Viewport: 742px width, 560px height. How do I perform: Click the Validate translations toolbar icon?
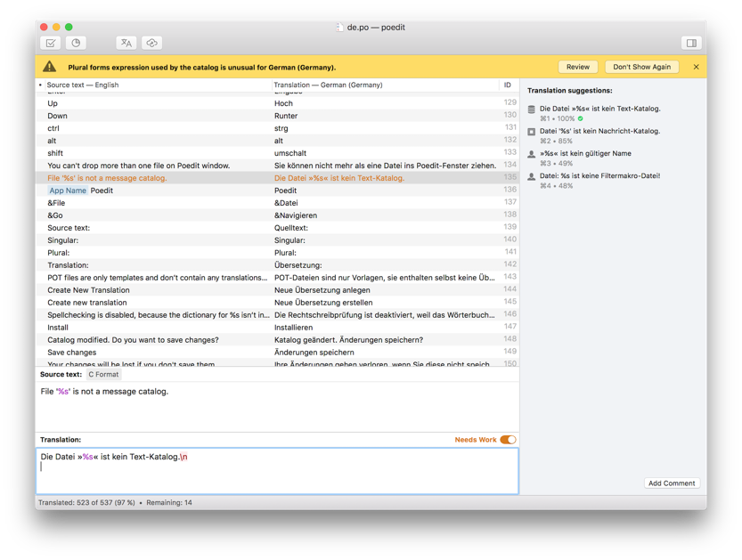click(51, 43)
